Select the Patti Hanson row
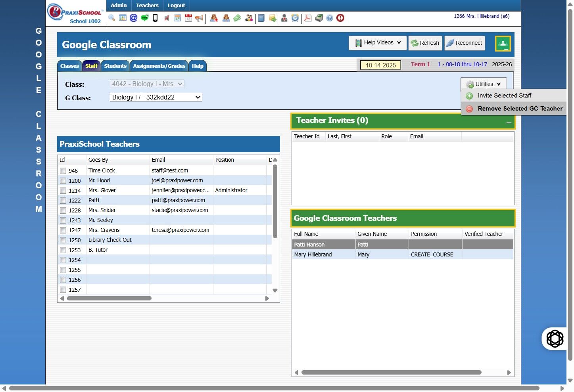Image resolution: width=574 pixels, height=392 pixels. click(x=403, y=245)
